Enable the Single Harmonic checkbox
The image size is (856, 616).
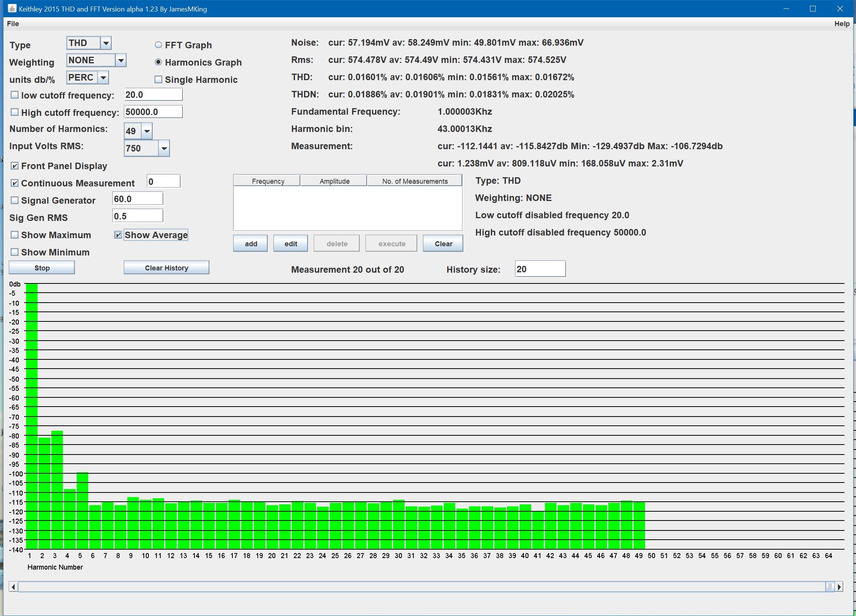tap(158, 79)
